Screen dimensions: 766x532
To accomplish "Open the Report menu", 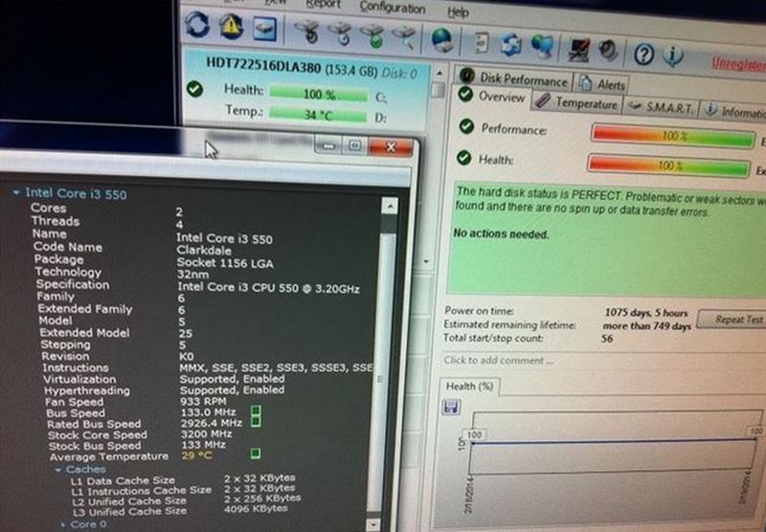I will click(323, 5).
